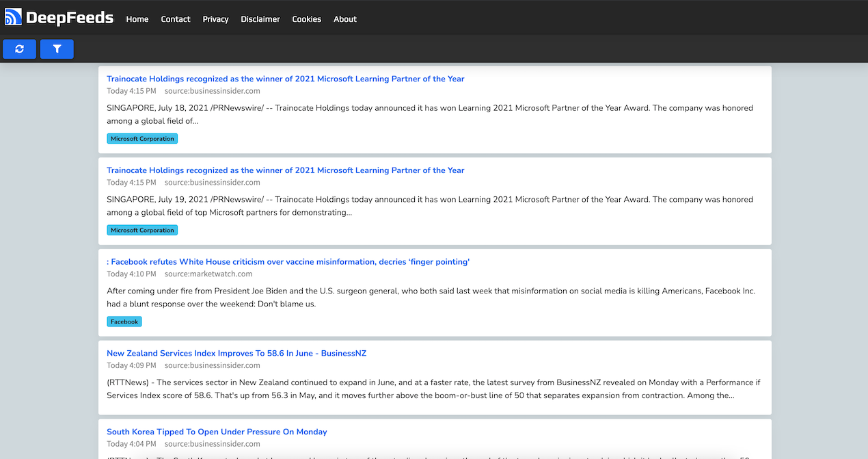Click source:businessinsider.com under South Korea article

pyautogui.click(x=213, y=444)
